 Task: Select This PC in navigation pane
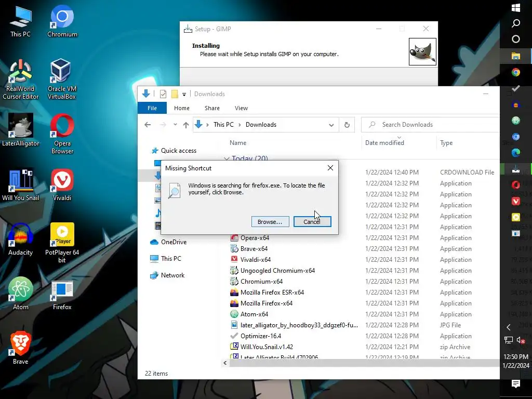click(166, 259)
